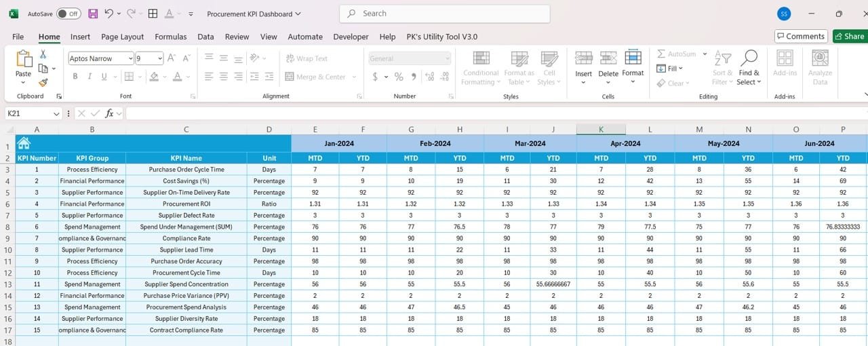
Task: Open the General number format dropdown
Action: (446, 58)
